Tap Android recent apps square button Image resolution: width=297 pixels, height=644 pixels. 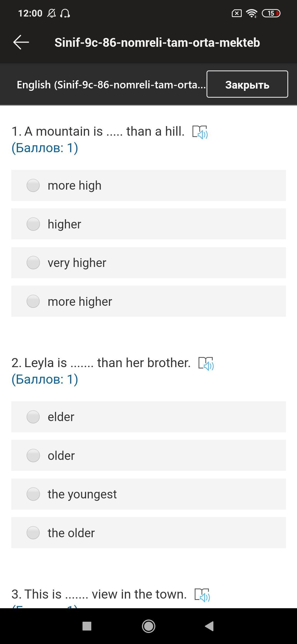coord(87,626)
